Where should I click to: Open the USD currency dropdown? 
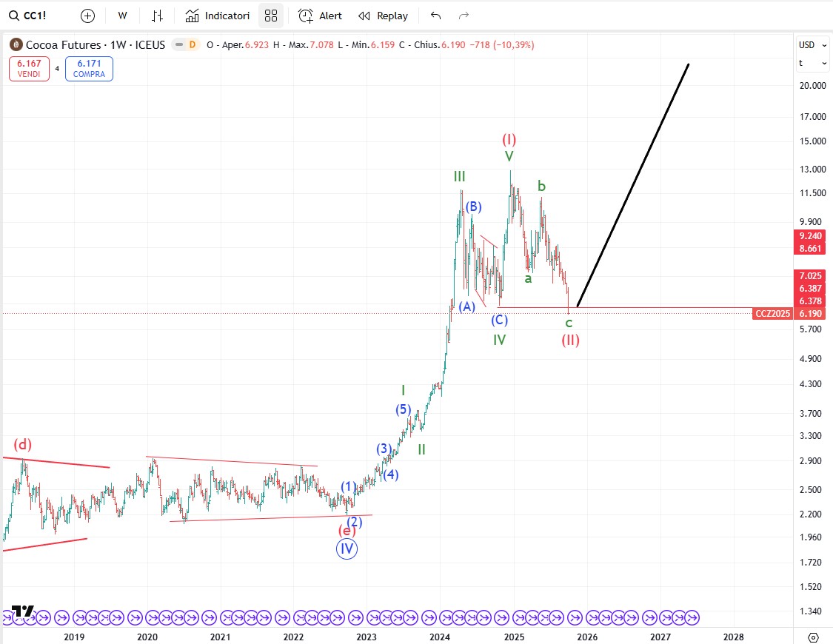click(811, 45)
